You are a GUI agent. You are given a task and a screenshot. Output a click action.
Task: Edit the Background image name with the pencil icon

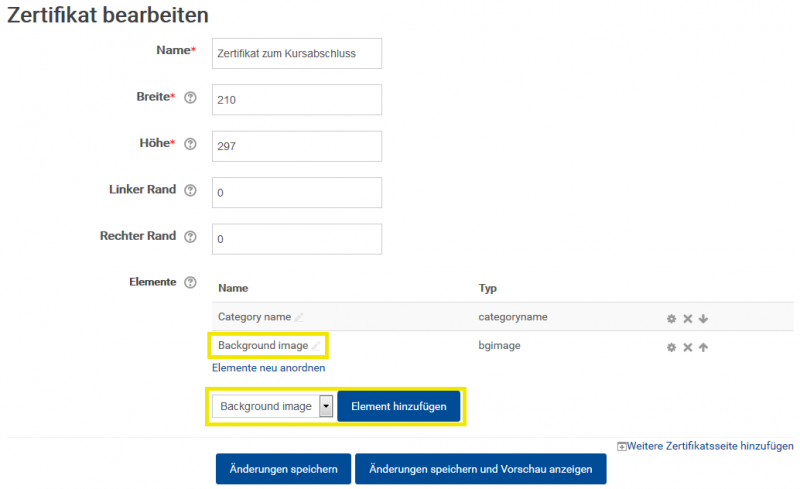pyautogui.click(x=316, y=346)
